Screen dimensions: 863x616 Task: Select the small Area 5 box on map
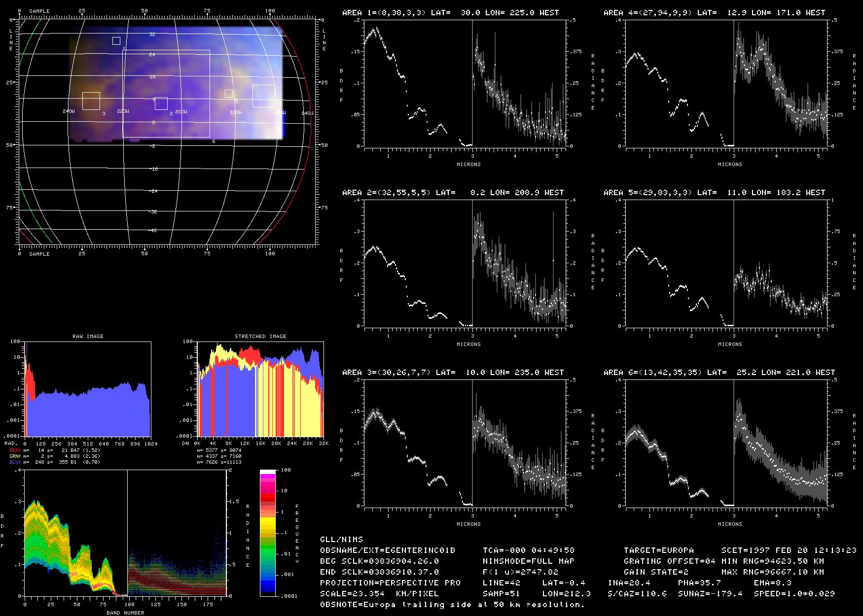pos(229,94)
